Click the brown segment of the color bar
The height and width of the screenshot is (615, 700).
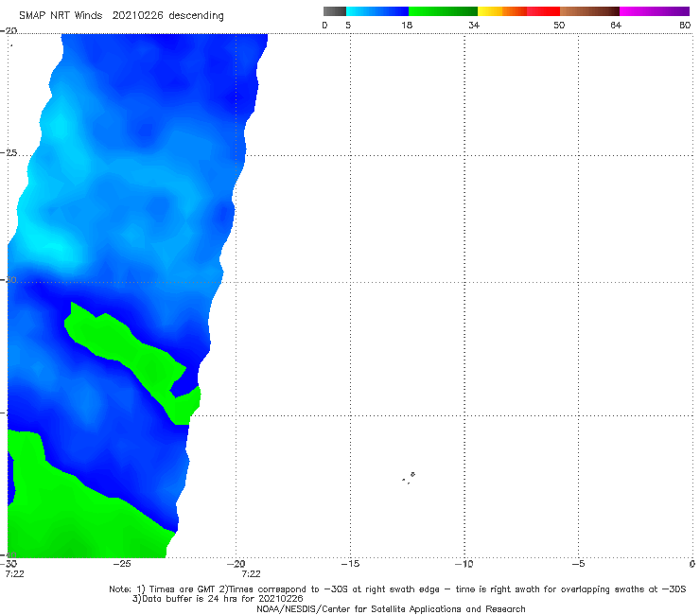[589, 11]
